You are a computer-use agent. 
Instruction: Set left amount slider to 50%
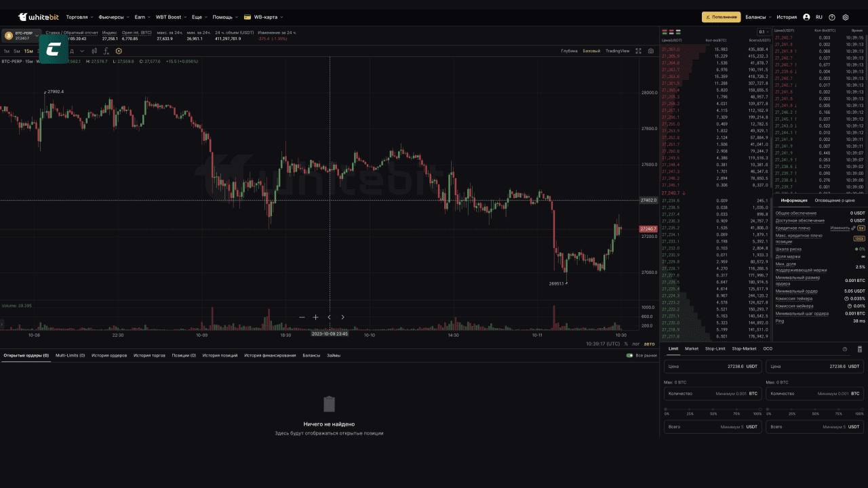pyautogui.click(x=713, y=409)
